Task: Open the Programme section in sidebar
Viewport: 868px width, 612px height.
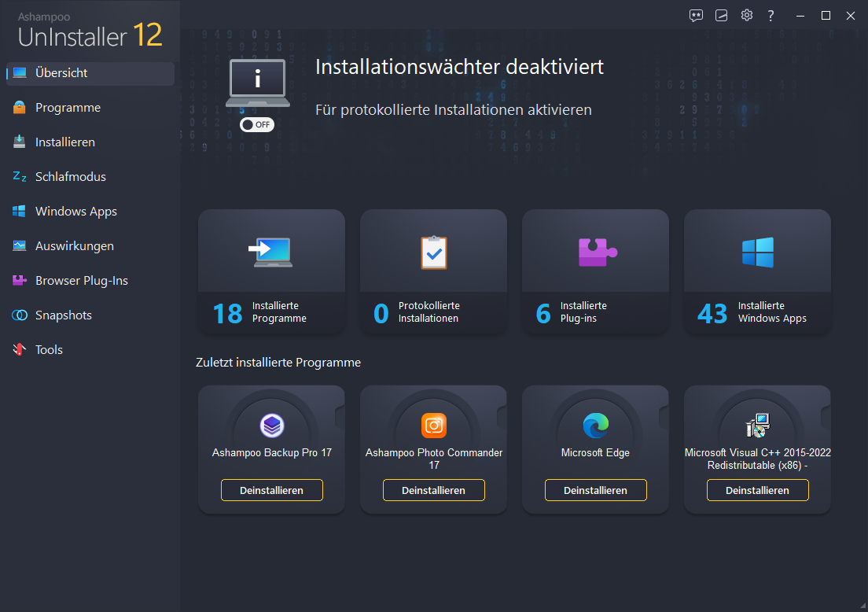Action: pyautogui.click(x=68, y=108)
